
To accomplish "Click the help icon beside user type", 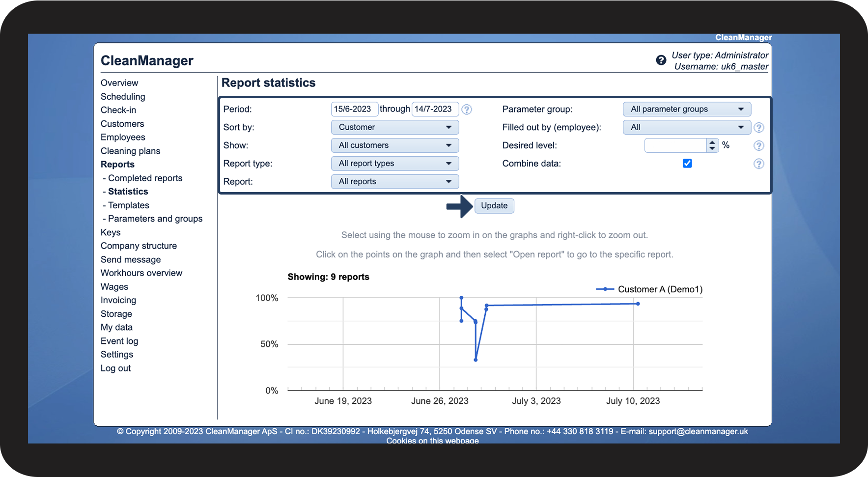I will [x=661, y=60].
